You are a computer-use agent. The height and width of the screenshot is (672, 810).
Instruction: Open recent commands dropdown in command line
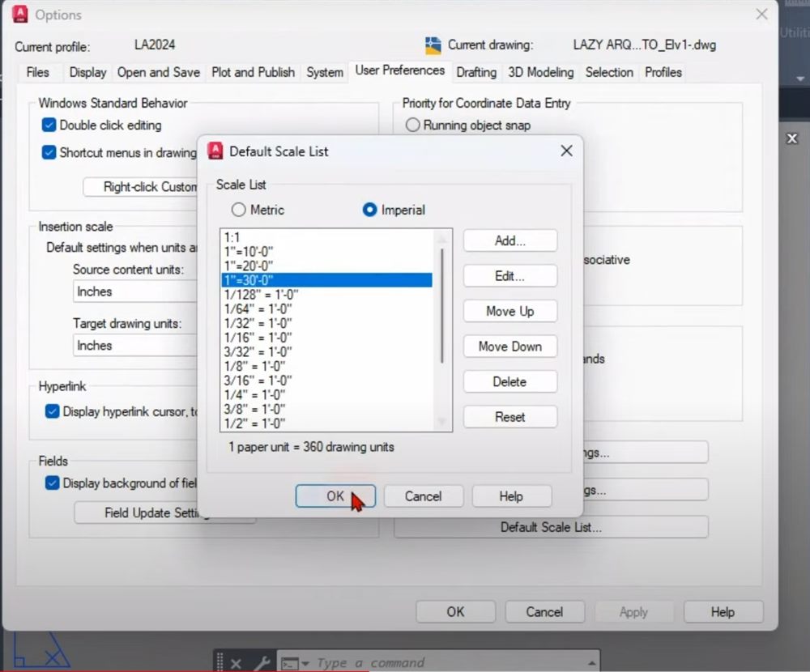pyautogui.click(x=295, y=663)
